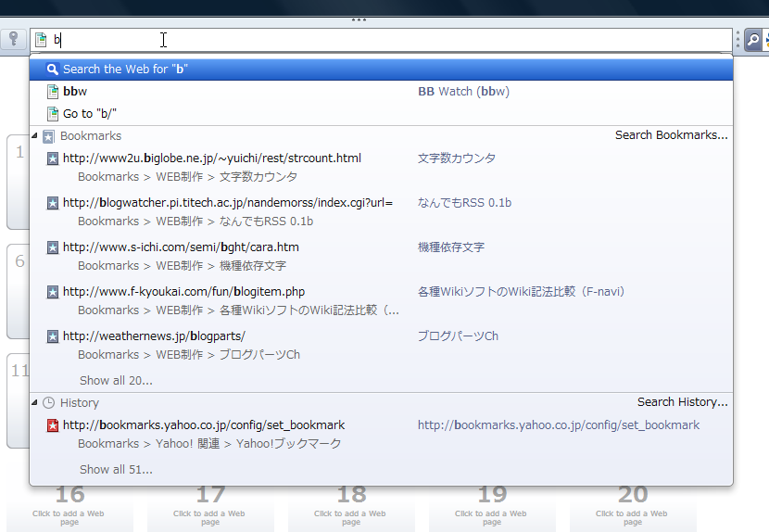Open 'Search History...' link
769x532 pixels.
pos(682,402)
